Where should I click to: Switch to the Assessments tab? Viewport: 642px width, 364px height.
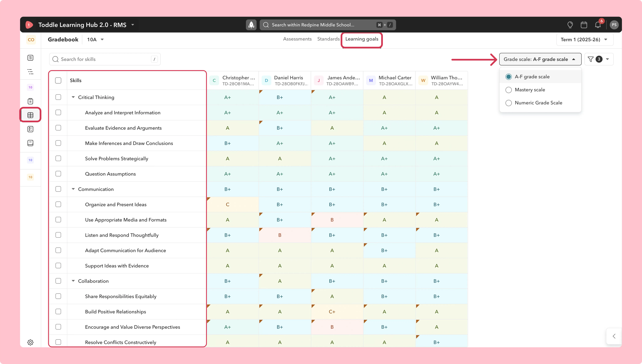(x=297, y=39)
